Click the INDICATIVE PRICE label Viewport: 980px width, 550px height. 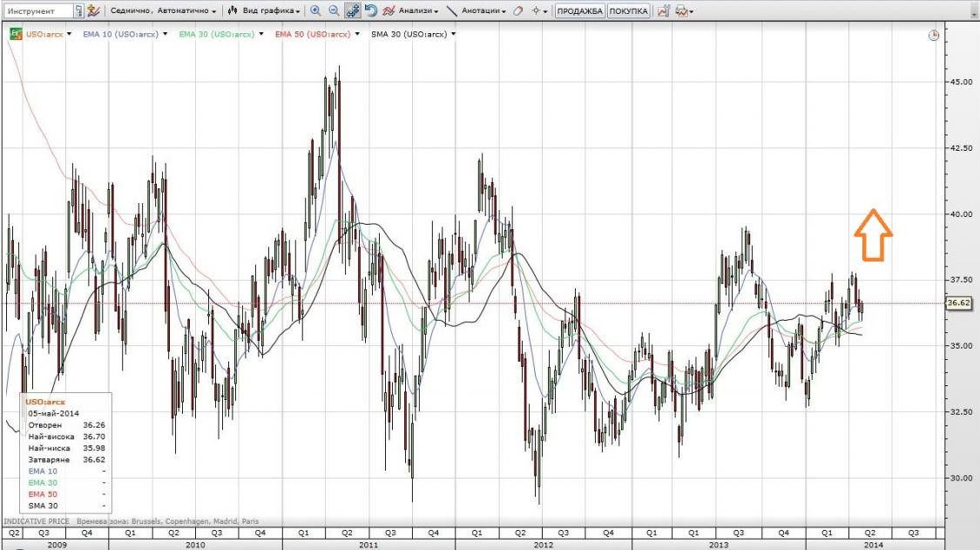(37, 521)
